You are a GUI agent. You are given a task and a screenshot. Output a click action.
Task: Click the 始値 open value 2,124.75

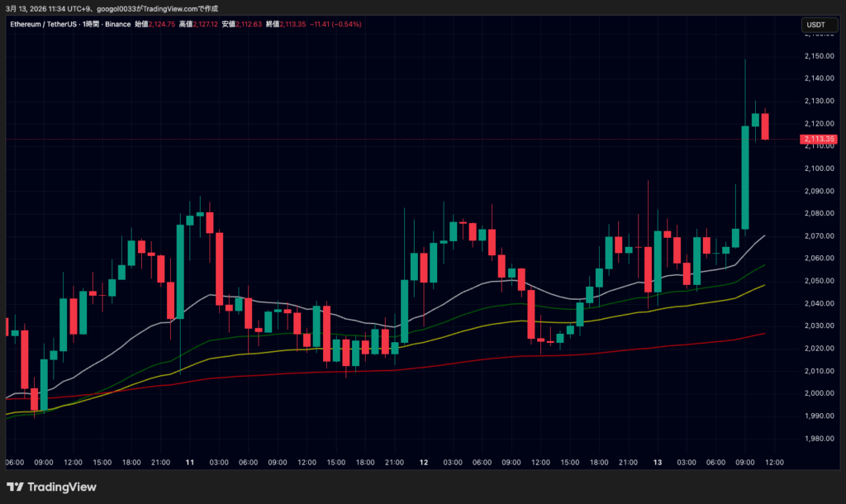coord(162,24)
